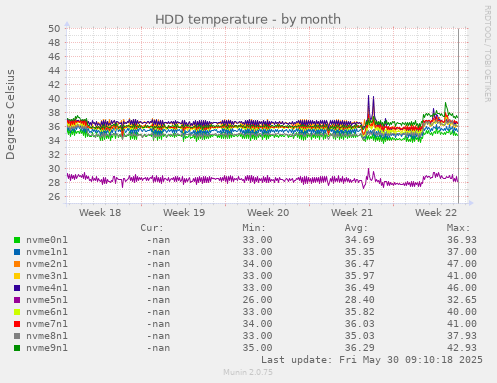Click the Max: column header
Screen dimensions: 497x383
click(x=458, y=228)
